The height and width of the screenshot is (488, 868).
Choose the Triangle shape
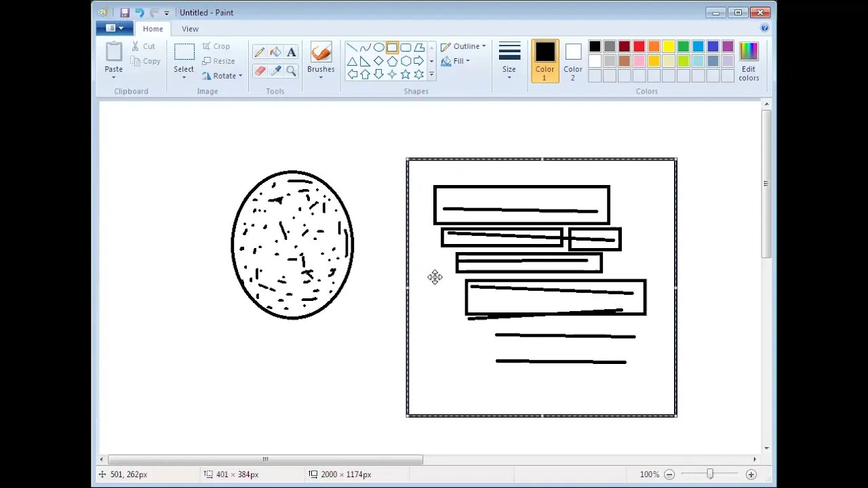click(352, 61)
